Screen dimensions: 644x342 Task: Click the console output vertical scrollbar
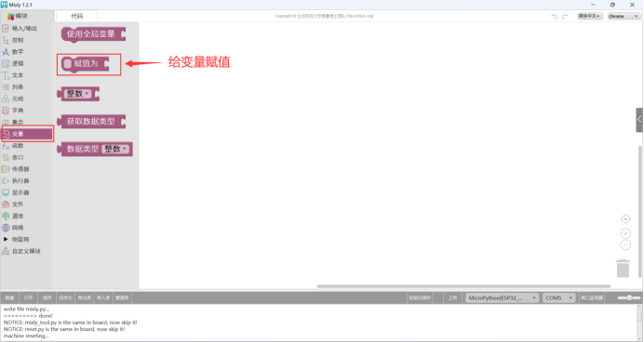tap(639, 314)
